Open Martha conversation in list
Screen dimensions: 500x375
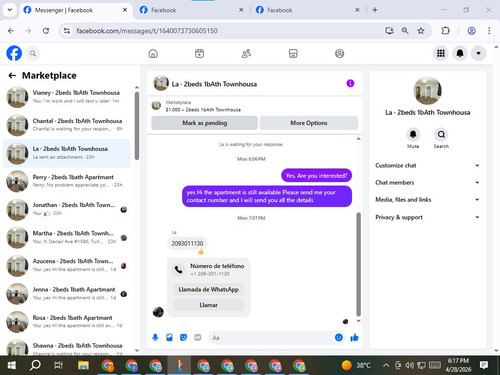tap(67, 237)
